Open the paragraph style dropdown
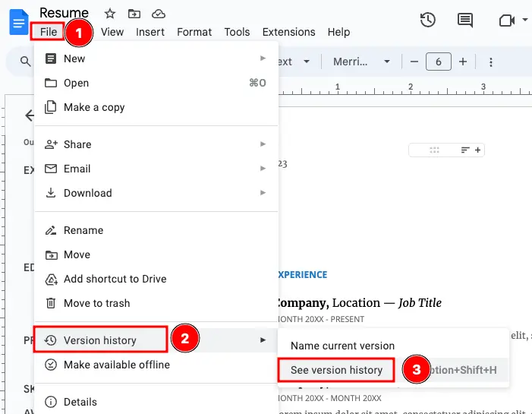Viewport: 532px width, 414px height. (x=294, y=62)
